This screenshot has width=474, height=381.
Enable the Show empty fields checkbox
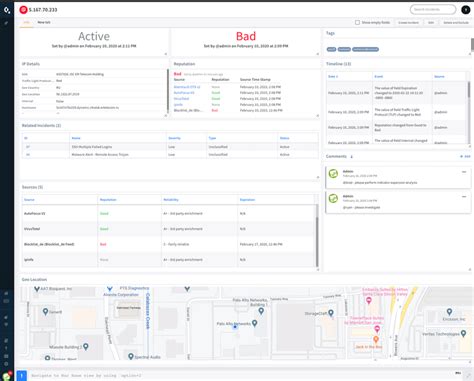point(357,22)
